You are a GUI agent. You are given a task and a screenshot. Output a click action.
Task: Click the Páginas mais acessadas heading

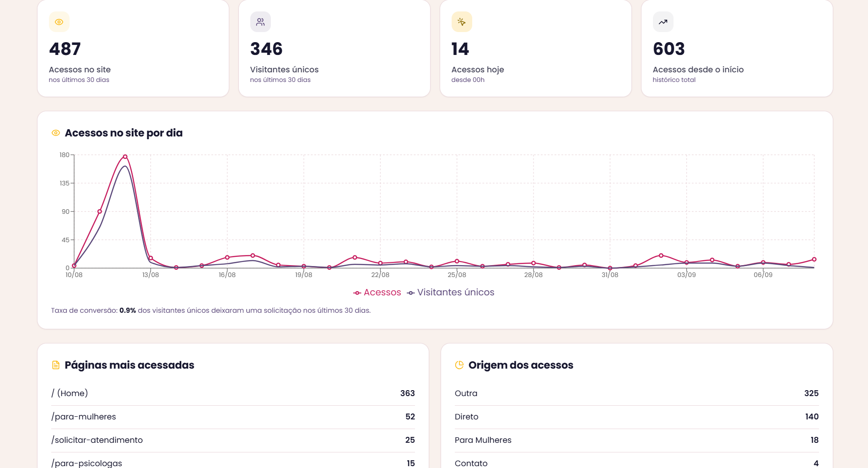tap(129, 365)
